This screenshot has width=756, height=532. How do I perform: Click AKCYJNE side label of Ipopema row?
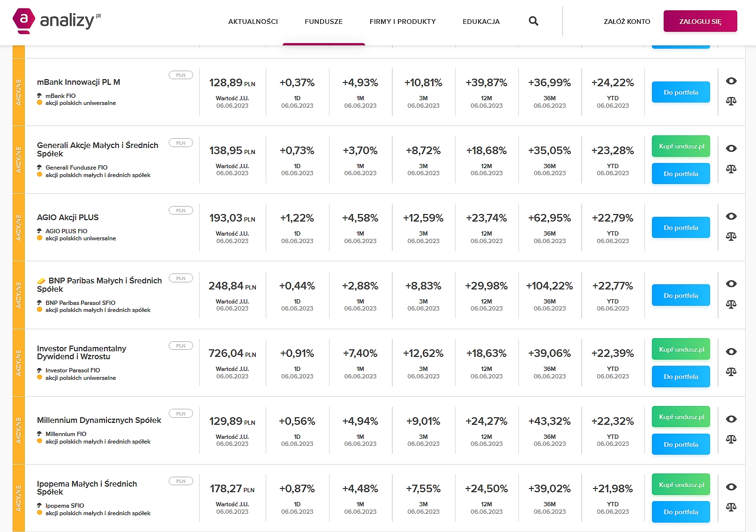(x=19, y=498)
